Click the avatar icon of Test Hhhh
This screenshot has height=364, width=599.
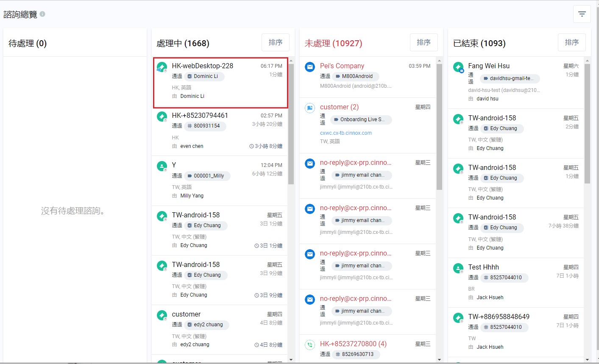pyautogui.click(x=458, y=268)
